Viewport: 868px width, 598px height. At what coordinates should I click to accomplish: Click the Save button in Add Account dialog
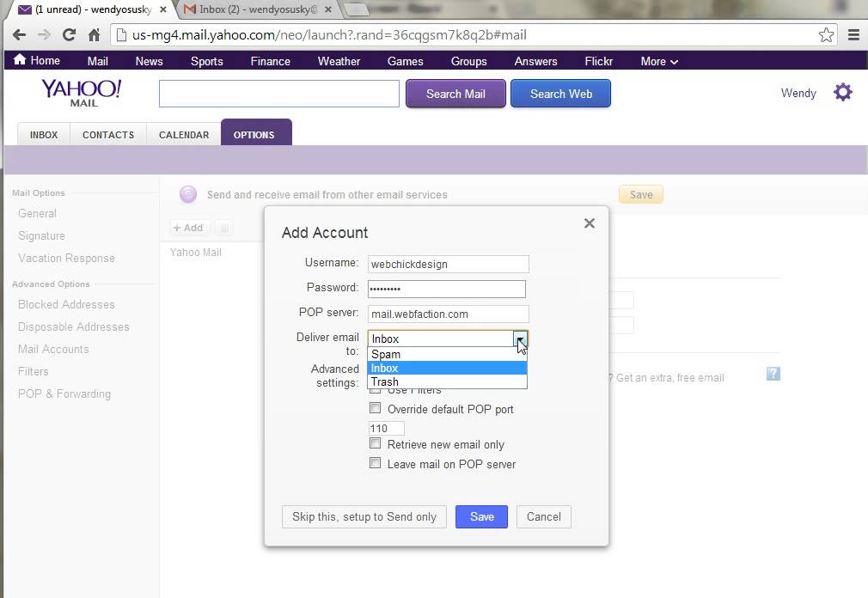tap(481, 516)
